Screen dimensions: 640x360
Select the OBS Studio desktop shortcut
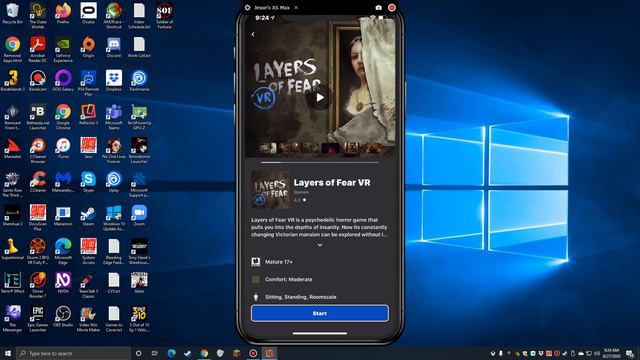click(x=63, y=317)
